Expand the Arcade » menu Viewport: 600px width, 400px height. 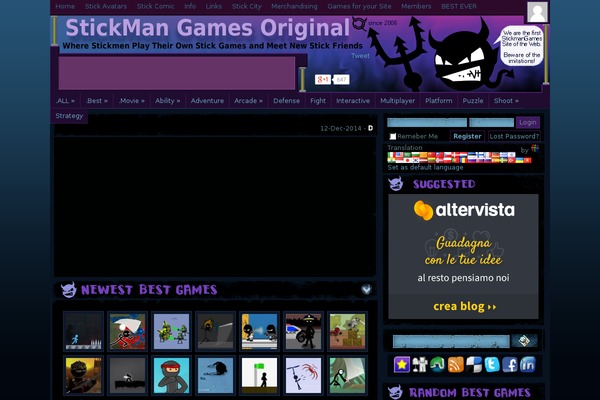coord(248,101)
